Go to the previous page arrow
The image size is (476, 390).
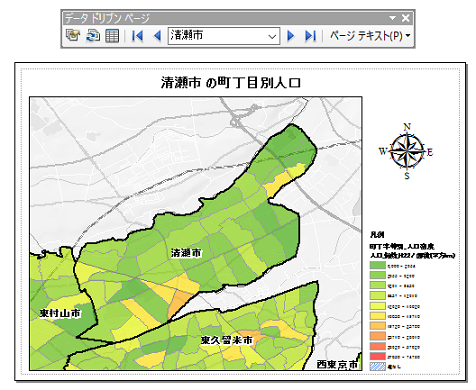point(157,36)
